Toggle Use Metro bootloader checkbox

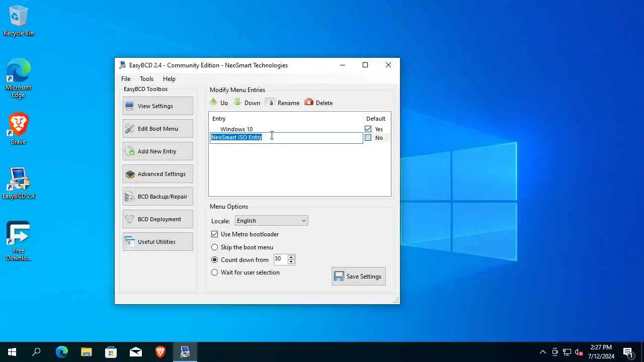(x=215, y=234)
